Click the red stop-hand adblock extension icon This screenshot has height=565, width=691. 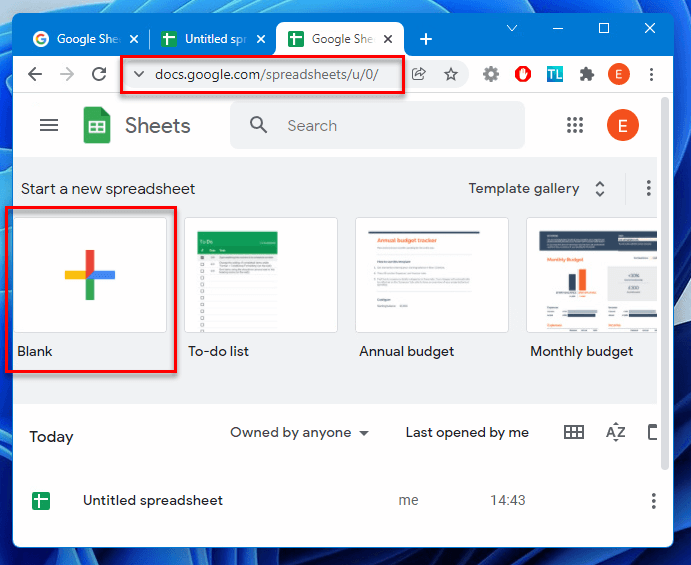[x=523, y=74]
